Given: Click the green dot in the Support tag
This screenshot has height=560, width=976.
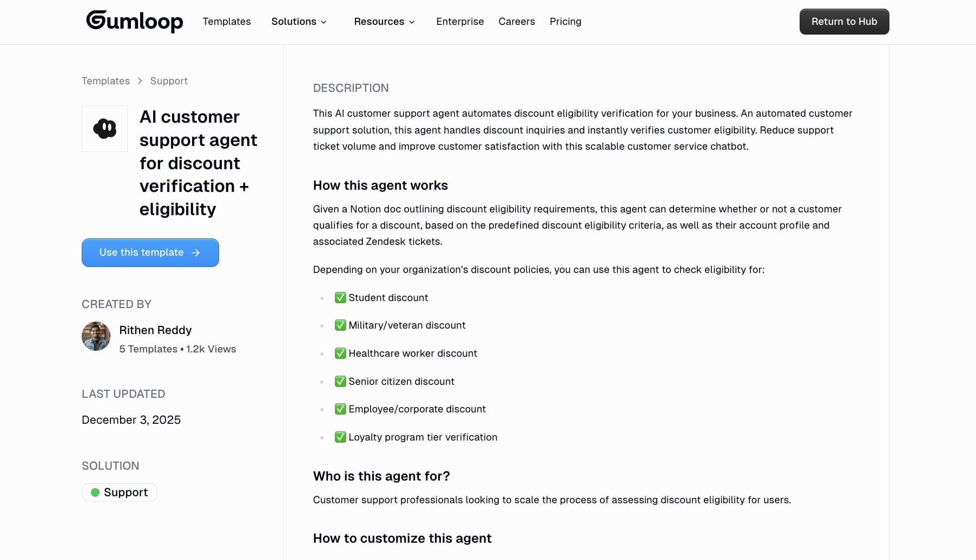Looking at the screenshot, I should click(95, 492).
